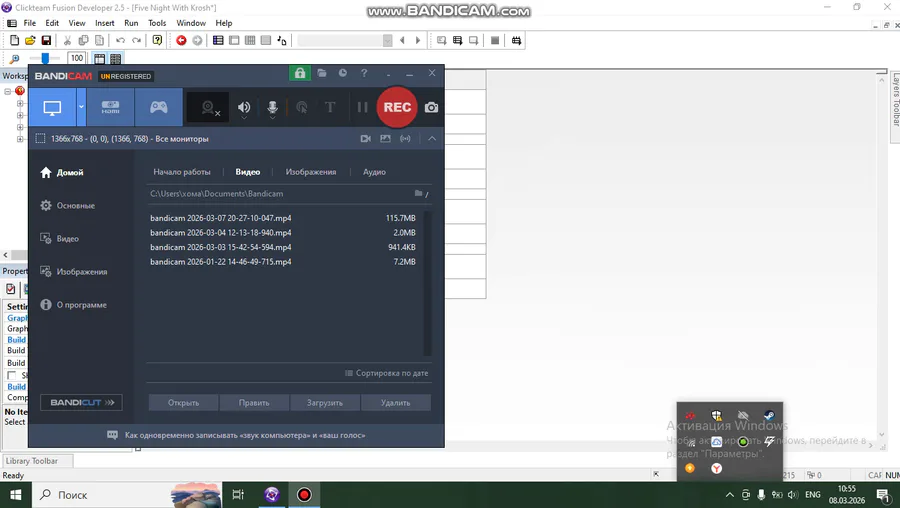Select bandicam 2026-03-07 20-27-10-047.mp4
This screenshot has width=900, height=508.
[284, 218]
